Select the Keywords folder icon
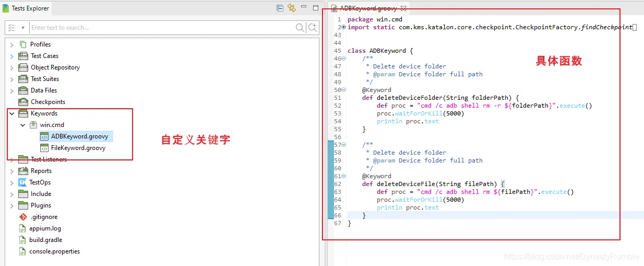 pos(23,113)
